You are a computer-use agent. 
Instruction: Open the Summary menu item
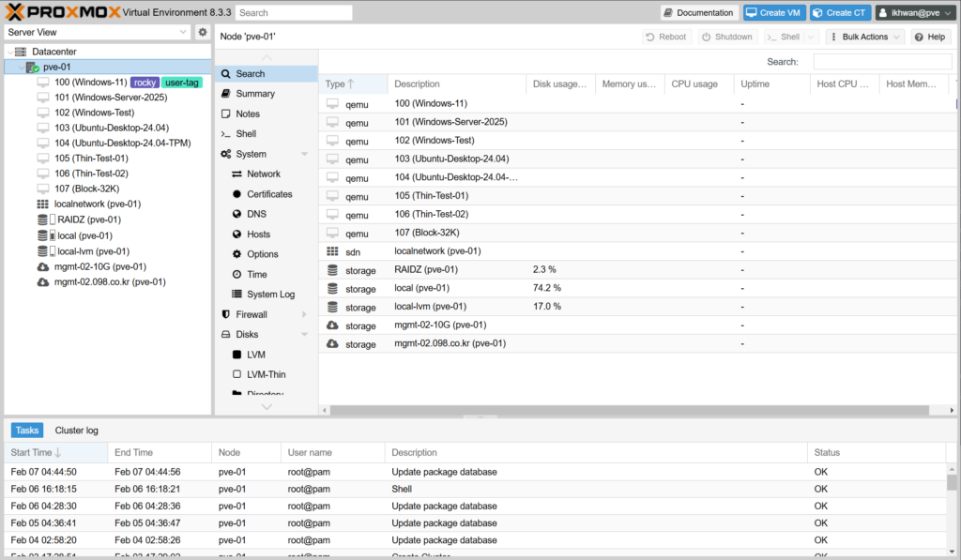click(x=254, y=94)
